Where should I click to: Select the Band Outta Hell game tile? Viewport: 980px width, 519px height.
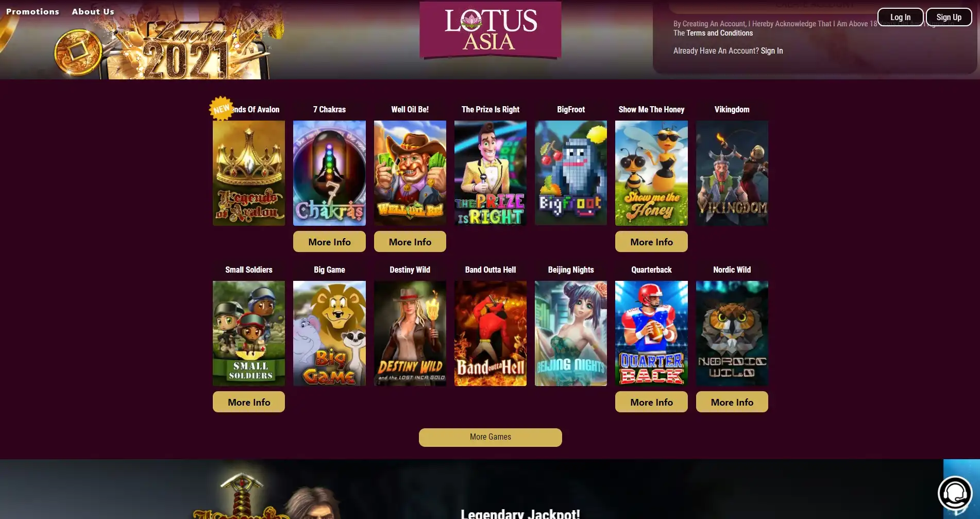tap(491, 333)
